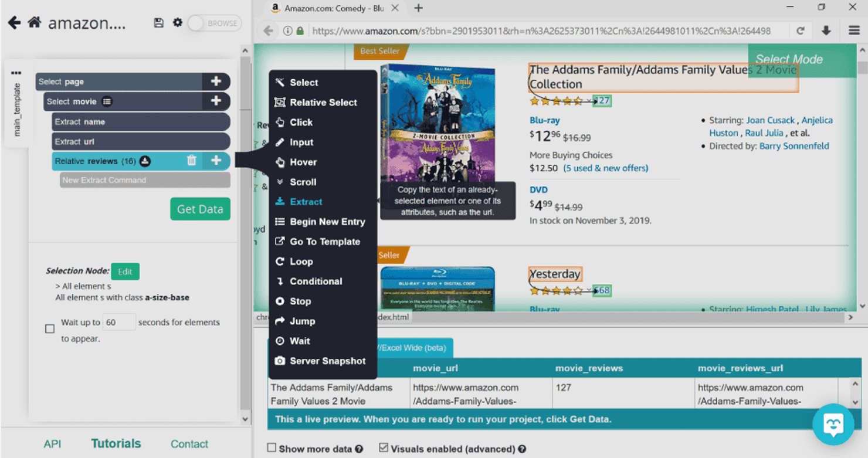
Task: Enable the wait for elements checkbox
Action: point(50,328)
